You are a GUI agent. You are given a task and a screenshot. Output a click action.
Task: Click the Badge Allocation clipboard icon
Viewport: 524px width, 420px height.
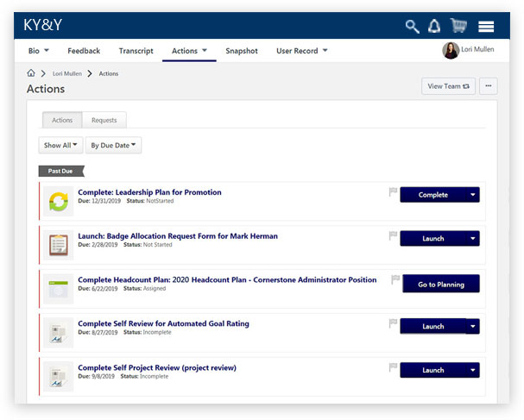point(59,245)
